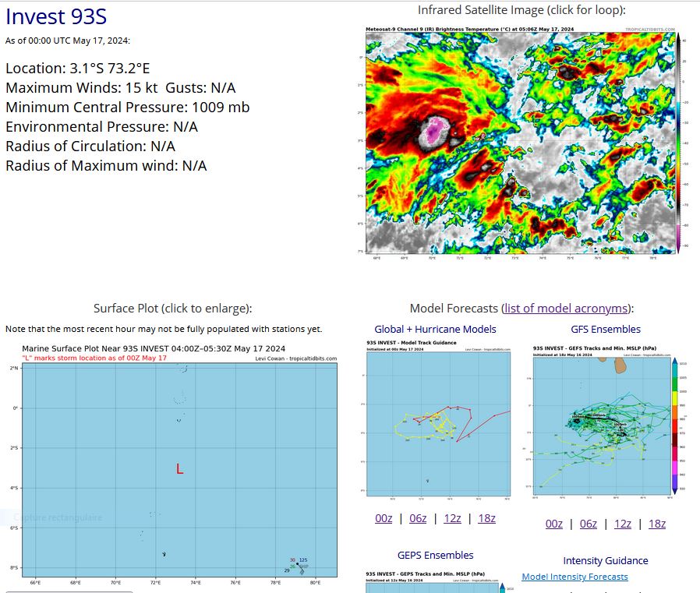Viewport: 700px width, 593px height.
Task: Select the 00z Global + Hurricane Models run
Action: tap(384, 517)
